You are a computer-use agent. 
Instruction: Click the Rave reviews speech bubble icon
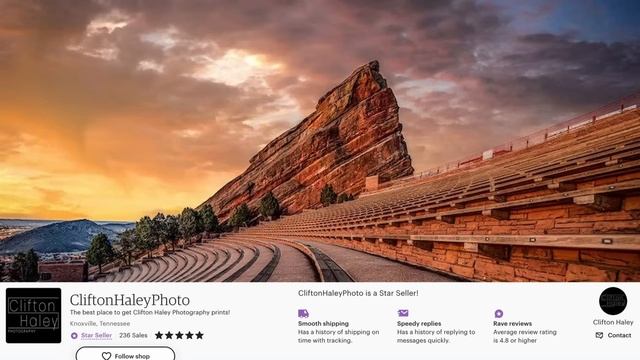pyautogui.click(x=499, y=313)
